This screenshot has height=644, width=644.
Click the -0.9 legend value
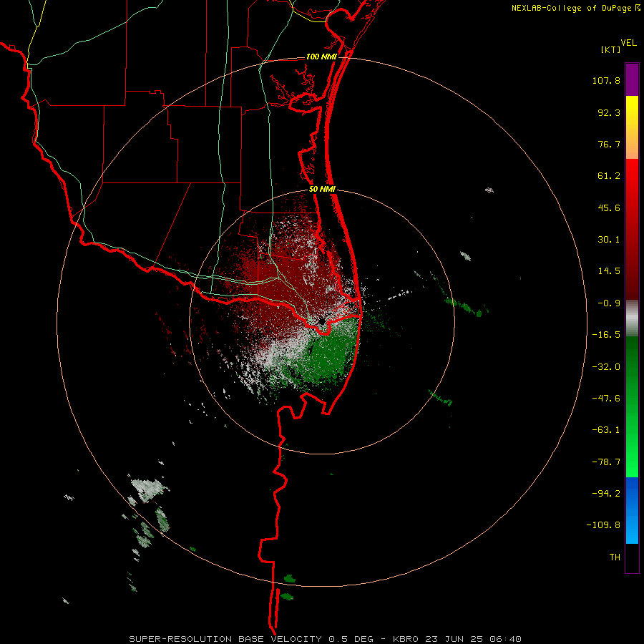tap(609, 303)
